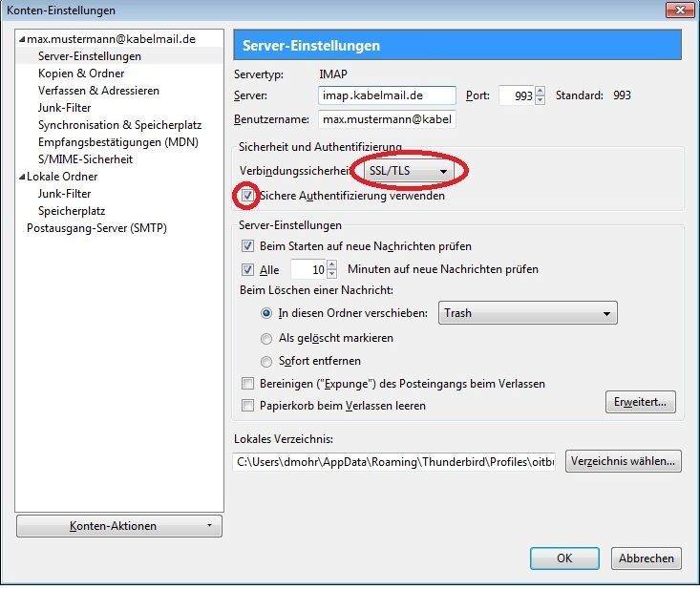Select the Als gelöscht markieren option
700x590 pixels.
coord(266,339)
